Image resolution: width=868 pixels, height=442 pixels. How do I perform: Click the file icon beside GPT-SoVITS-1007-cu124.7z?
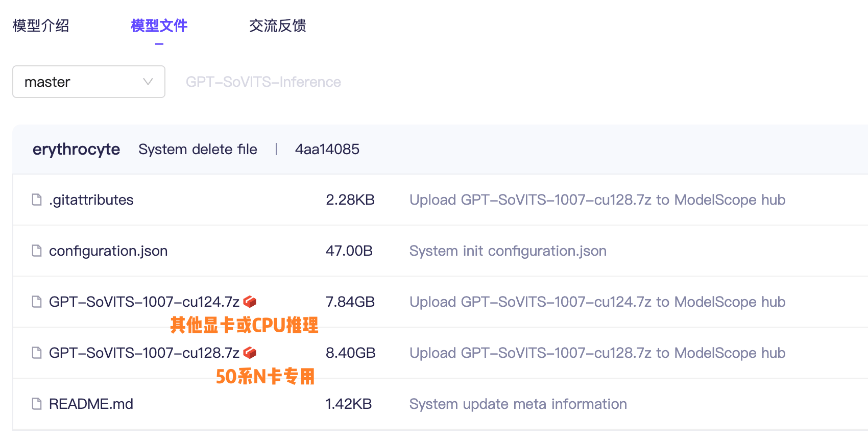click(37, 302)
